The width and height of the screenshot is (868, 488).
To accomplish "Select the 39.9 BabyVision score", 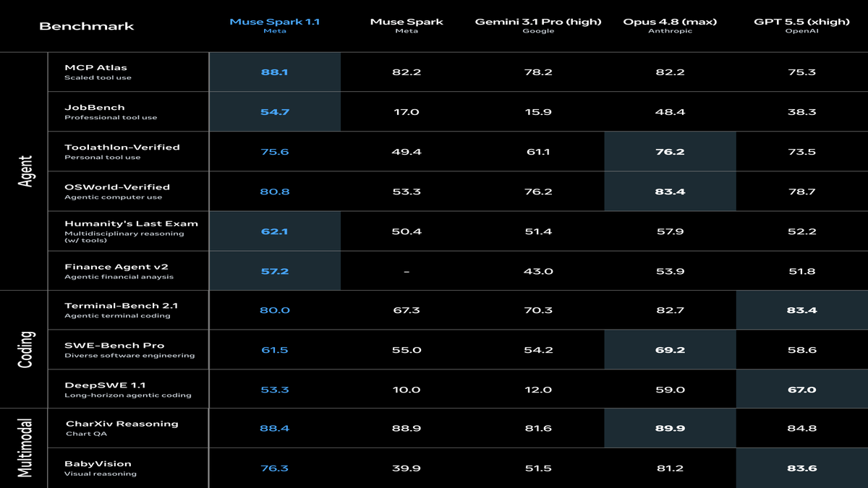I will (x=407, y=468).
